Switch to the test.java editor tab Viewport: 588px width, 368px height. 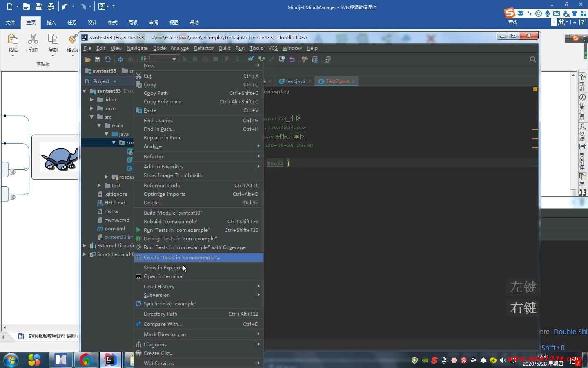[x=295, y=81]
